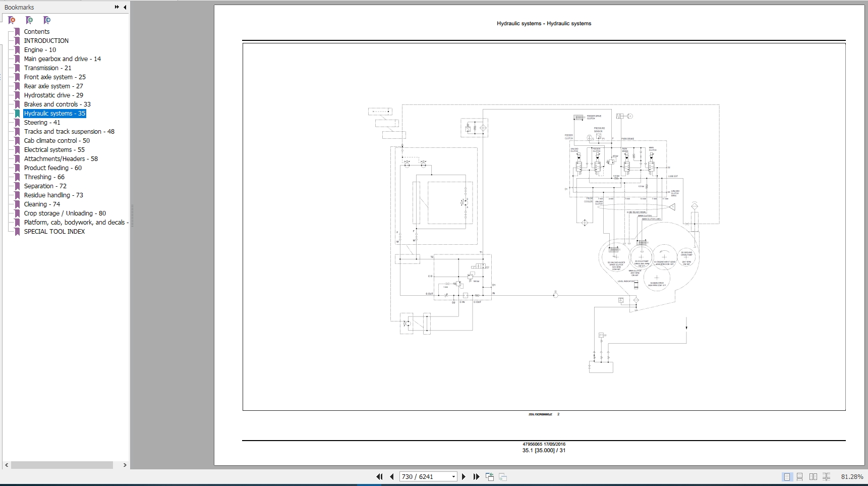This screenshot has width=868, height=486.
Task: Open the page number dropdown
Action: pyautogui.click(x=453, y=476)
